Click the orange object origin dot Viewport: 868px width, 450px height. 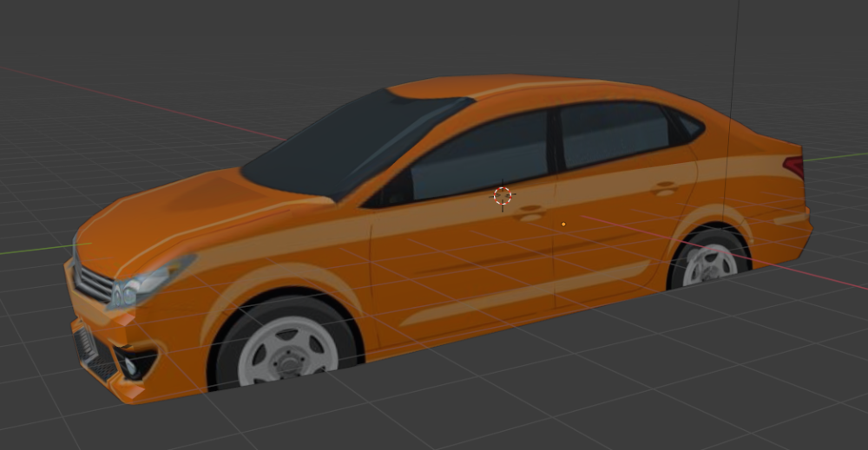pyautogui.click(x=563, y=225)
